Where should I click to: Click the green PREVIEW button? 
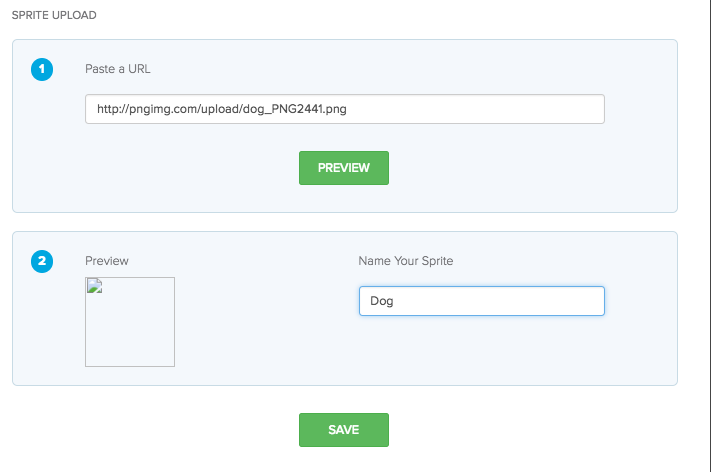[x=344, y=168]
